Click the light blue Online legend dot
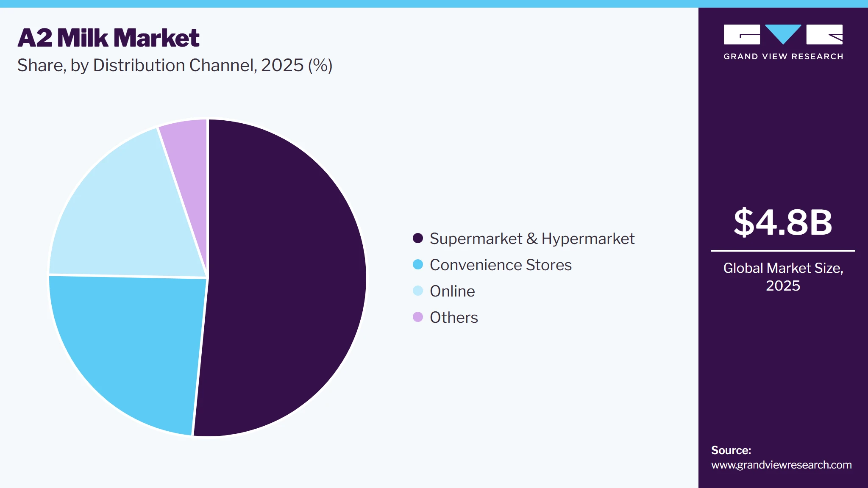The width and height of the screenshot is (868, 488). point(418,291)
